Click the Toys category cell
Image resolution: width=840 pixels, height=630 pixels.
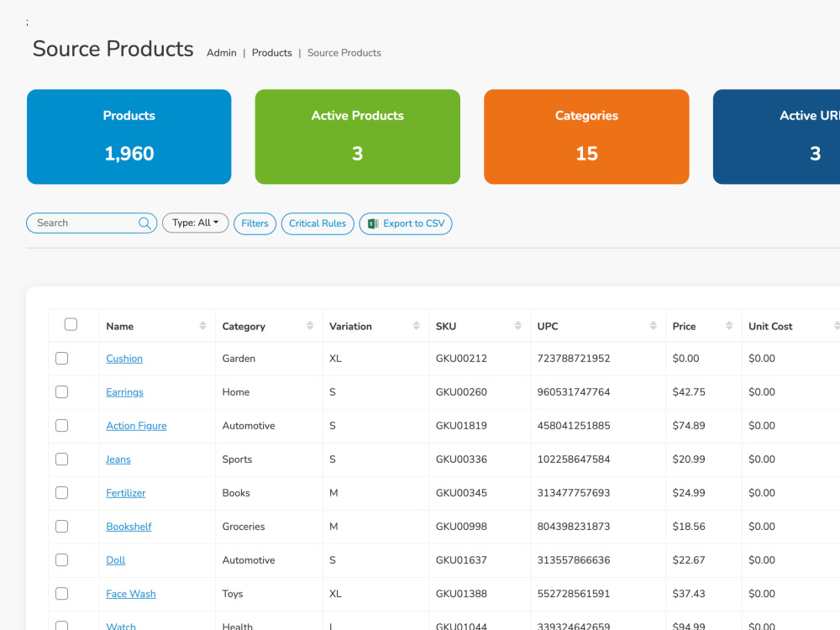233,594
